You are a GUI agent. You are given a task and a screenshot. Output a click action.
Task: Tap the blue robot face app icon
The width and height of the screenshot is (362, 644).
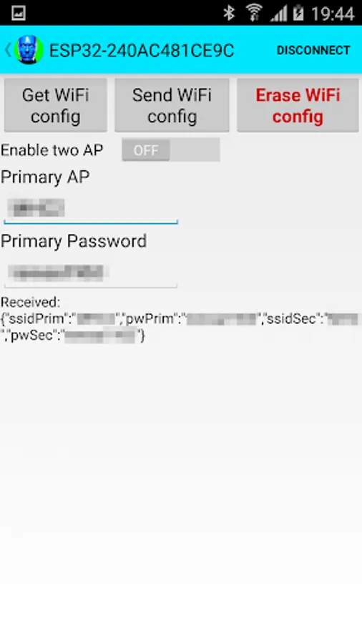(29, 50)
